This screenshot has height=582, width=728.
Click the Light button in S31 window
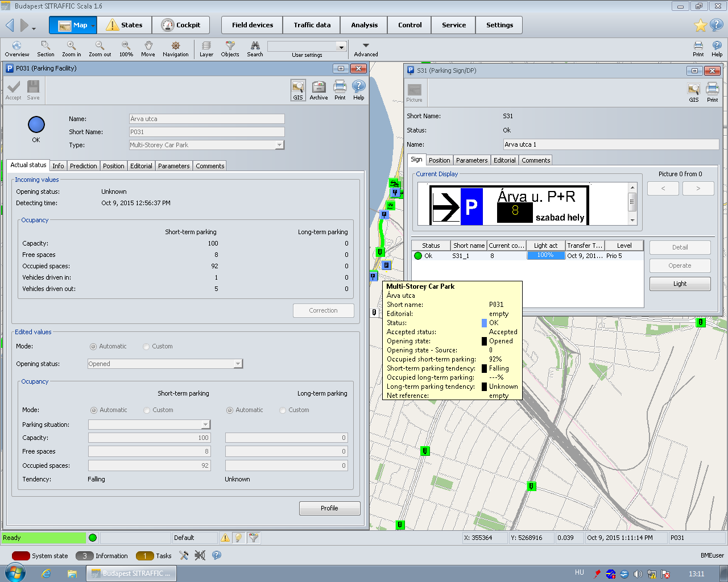coord(680,284)
